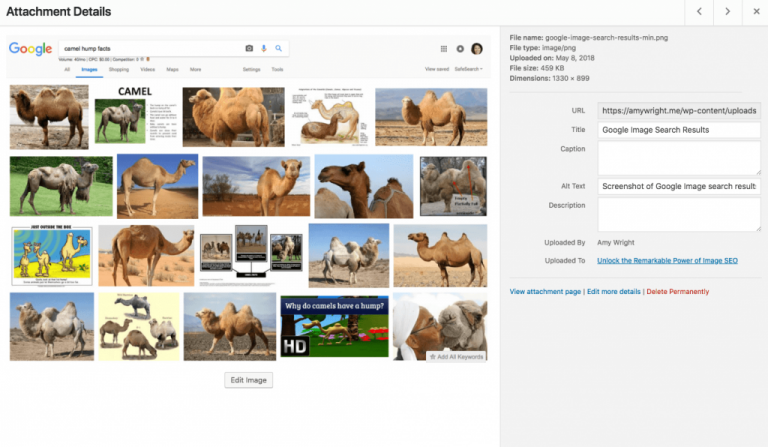Open the Unlock the Remarkable Power link

[x=666, y=260]
